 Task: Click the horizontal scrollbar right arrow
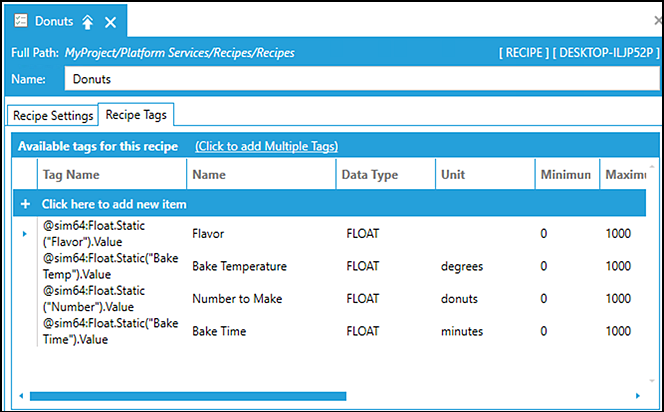point(638,395)
